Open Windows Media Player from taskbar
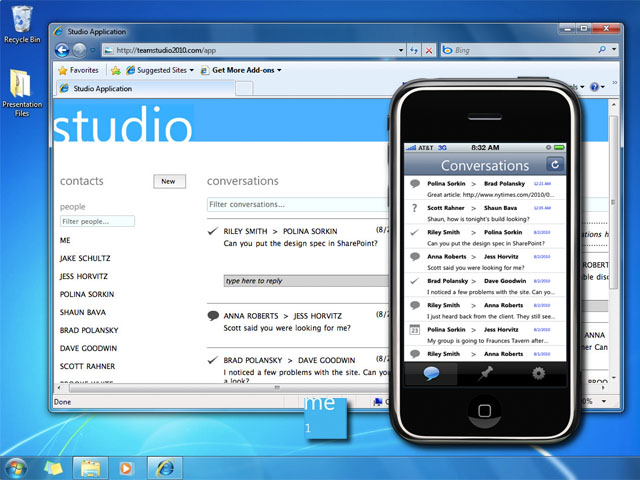This screenshot has height=480, width=640. [x=126, y=467]
